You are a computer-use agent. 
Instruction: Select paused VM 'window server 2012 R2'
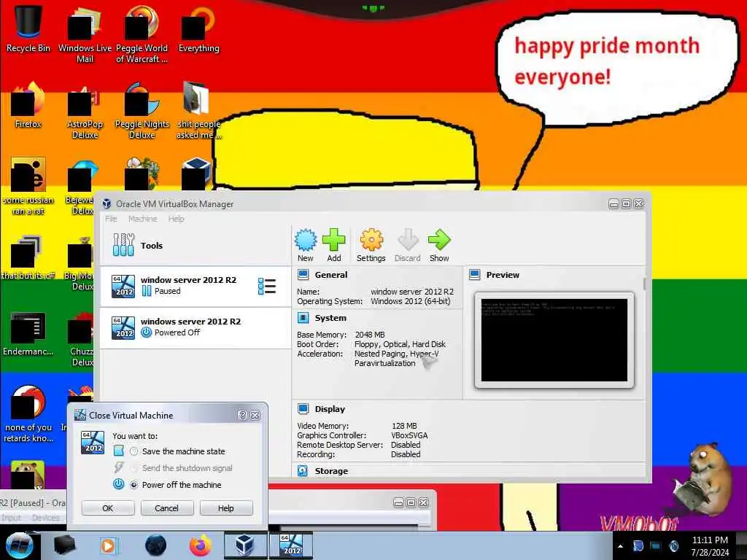tap(196, 286)
